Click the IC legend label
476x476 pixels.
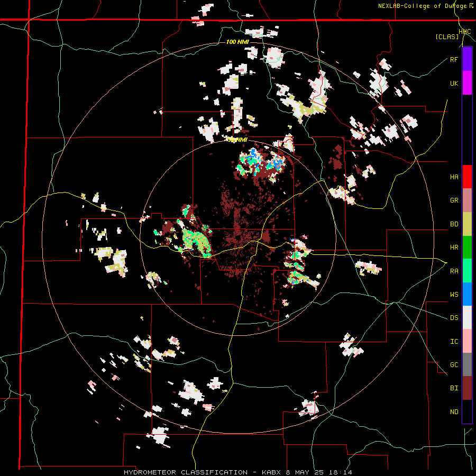point(454,342)
